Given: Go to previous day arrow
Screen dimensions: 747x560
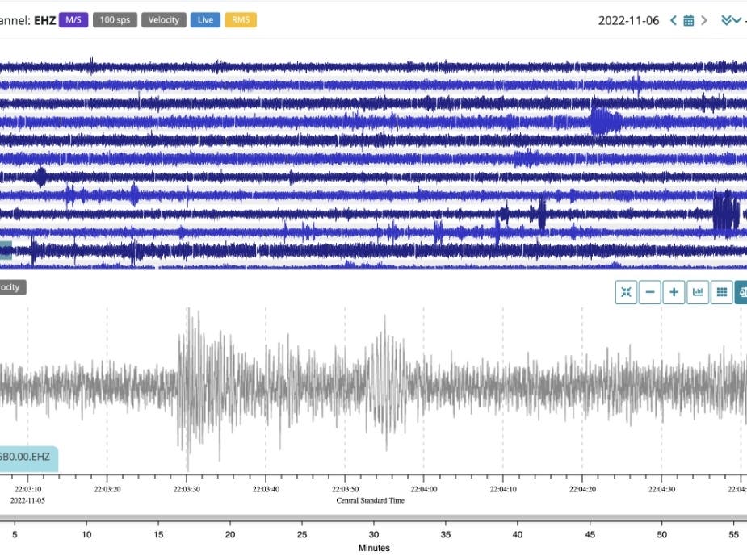Looking at the screenshot, I should (x=674, y=20).
